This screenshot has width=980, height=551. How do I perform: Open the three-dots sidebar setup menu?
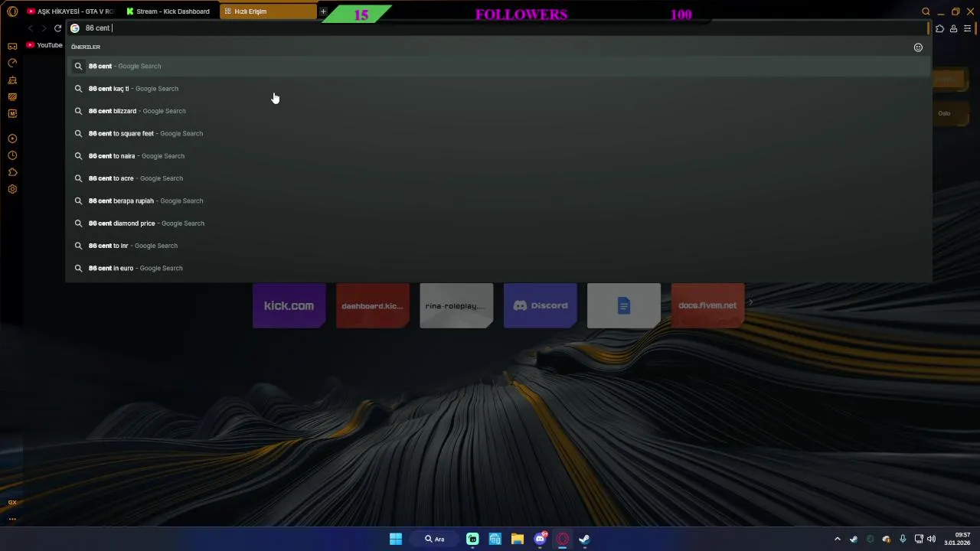pos(12,519)
